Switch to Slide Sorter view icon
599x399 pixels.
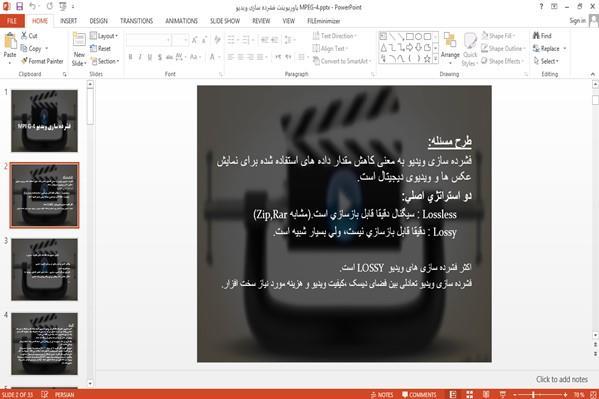coord(469,394)
